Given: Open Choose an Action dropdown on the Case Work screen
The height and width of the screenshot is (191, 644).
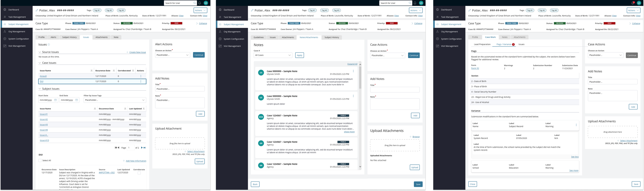Looking at the screenshot, I should coord(605,55).
